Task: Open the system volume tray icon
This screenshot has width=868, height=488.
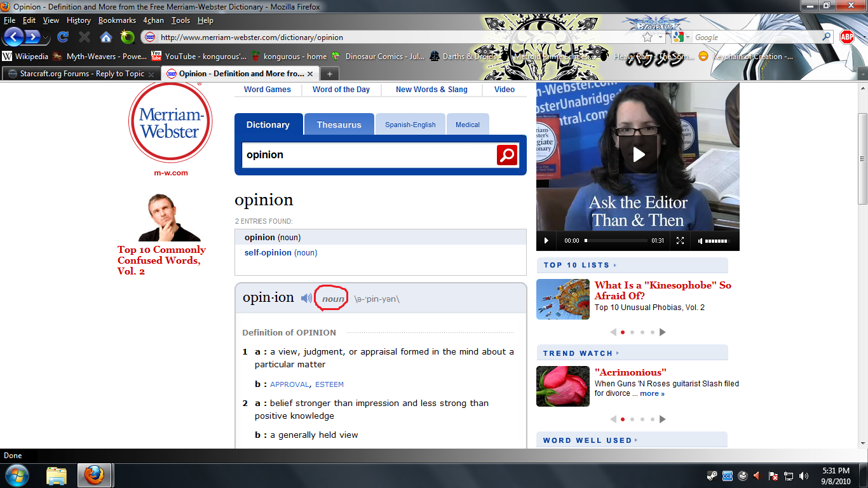Action: tap(804, 475)
